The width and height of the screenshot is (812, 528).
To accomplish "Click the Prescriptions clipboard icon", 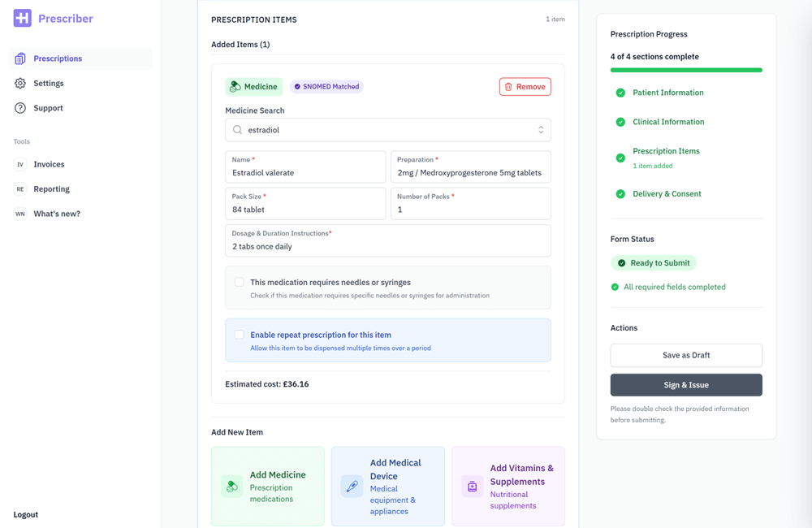I will (20, 58).
